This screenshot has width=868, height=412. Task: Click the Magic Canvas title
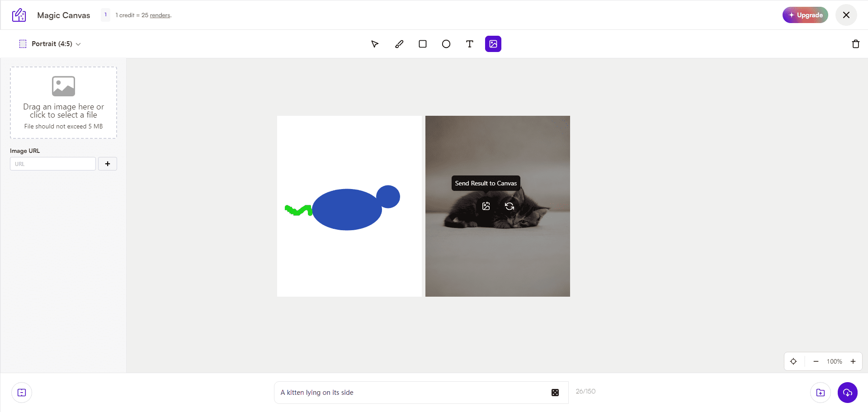click(64, 15)
